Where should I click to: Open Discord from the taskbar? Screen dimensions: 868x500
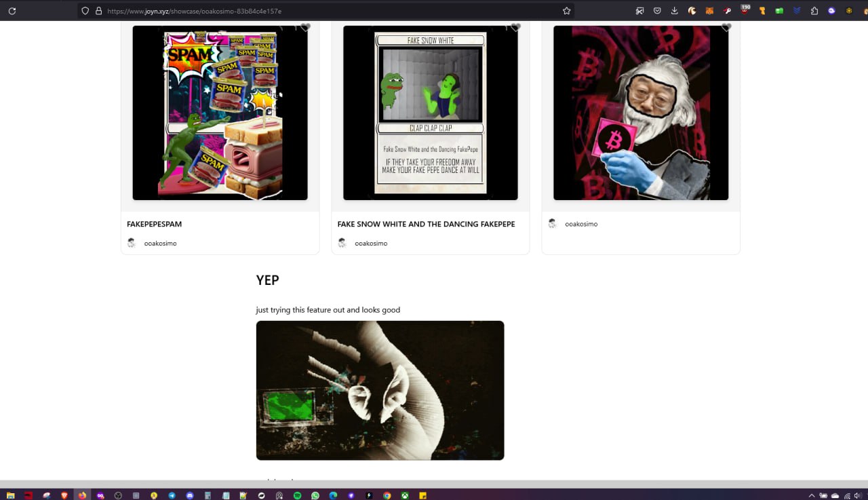coord(189,495)
